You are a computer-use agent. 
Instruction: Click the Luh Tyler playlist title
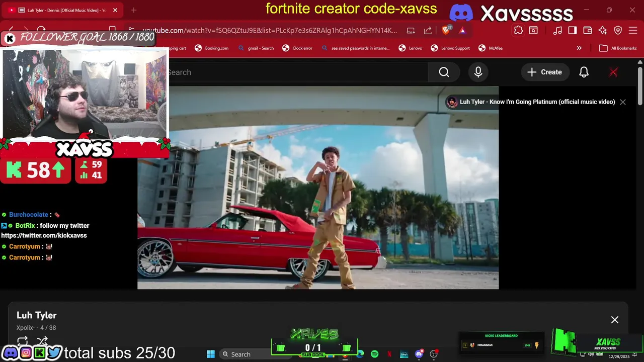tap(37, 315)
